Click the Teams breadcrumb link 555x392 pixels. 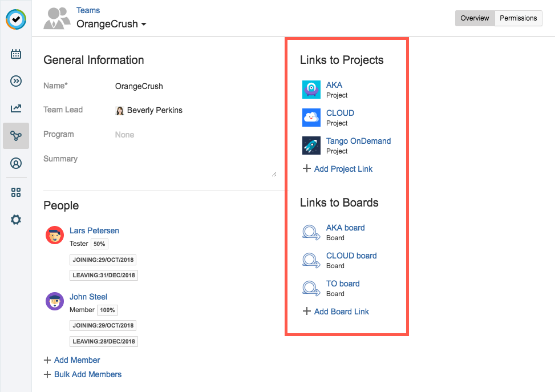[88, 10]
